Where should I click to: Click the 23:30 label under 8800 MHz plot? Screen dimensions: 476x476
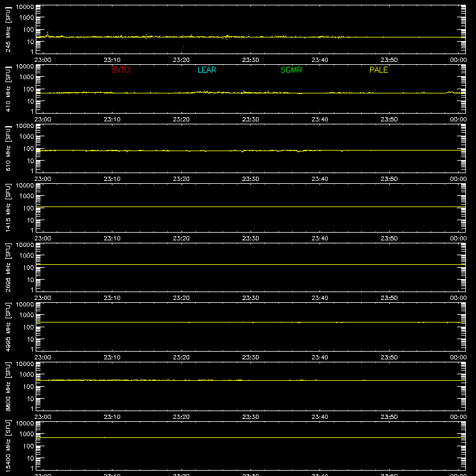pyautogui.click(x=250, y=417)
